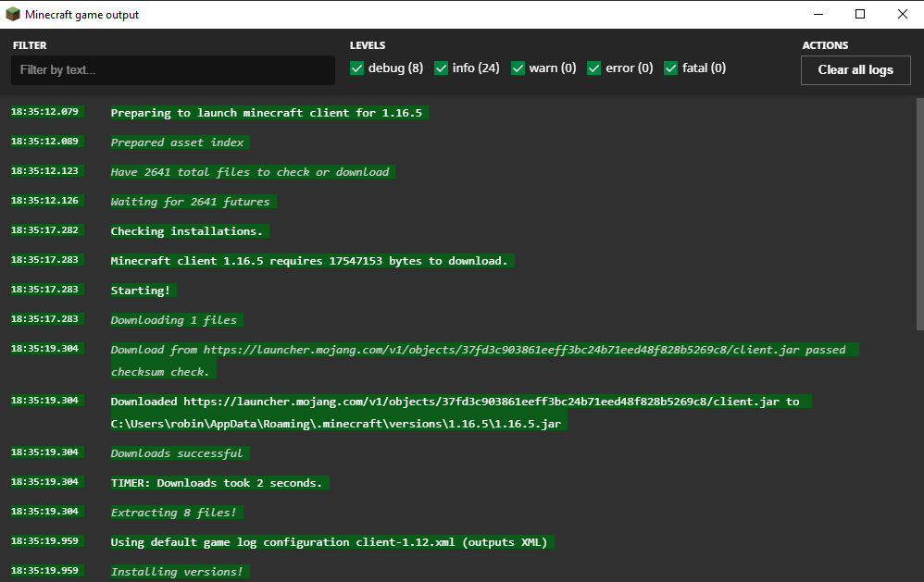Disable the error (0) level checkbox
The height and width of the screenshot is (582, 924).
coord(594,68)
